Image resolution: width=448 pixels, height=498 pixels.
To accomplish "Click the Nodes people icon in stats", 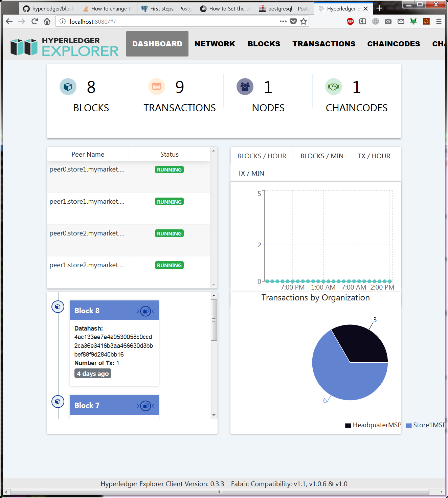I will [245, 87].
